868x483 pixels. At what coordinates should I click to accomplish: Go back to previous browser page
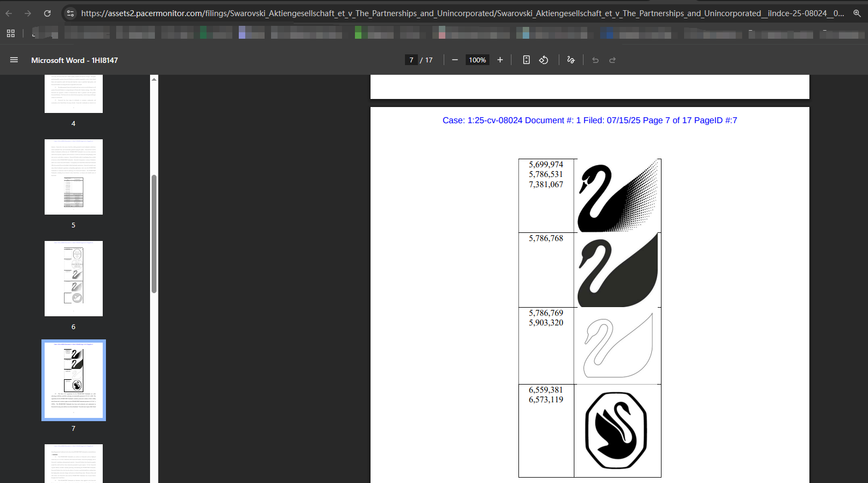point(9,13)
